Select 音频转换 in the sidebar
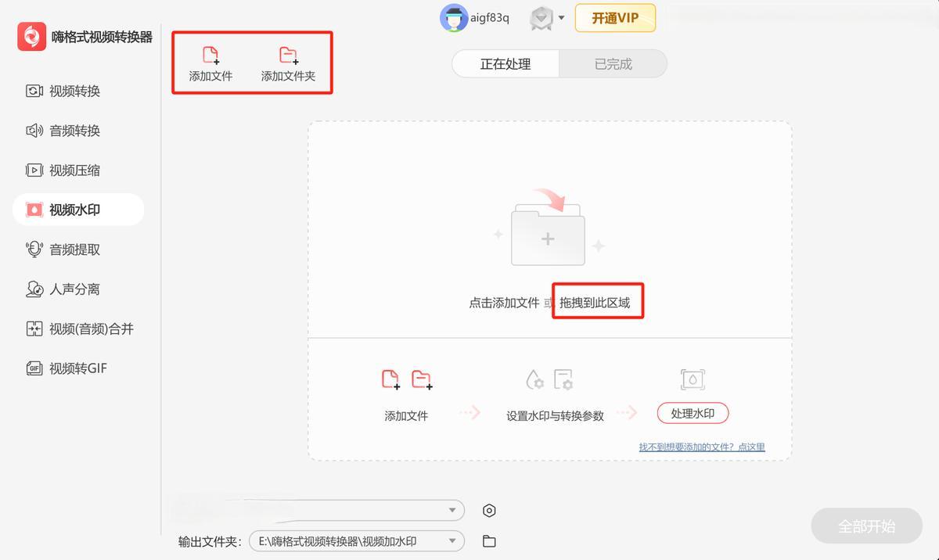 (x=74, y=131)
